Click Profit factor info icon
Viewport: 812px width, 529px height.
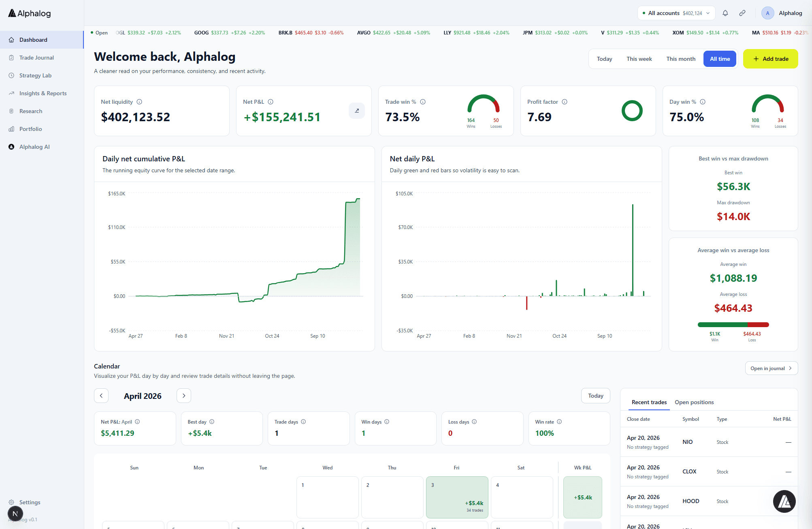point(565,102)
